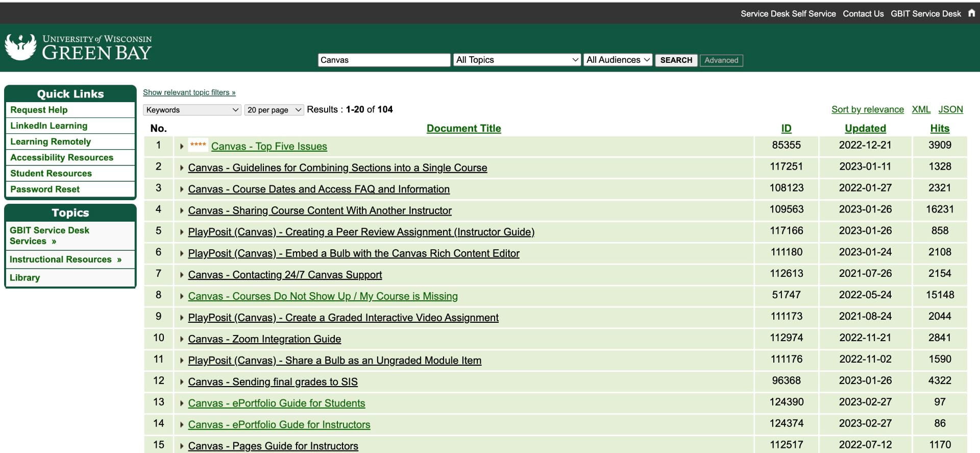
Task: Click document ID 85355 cell
Action: pos(786,146)
